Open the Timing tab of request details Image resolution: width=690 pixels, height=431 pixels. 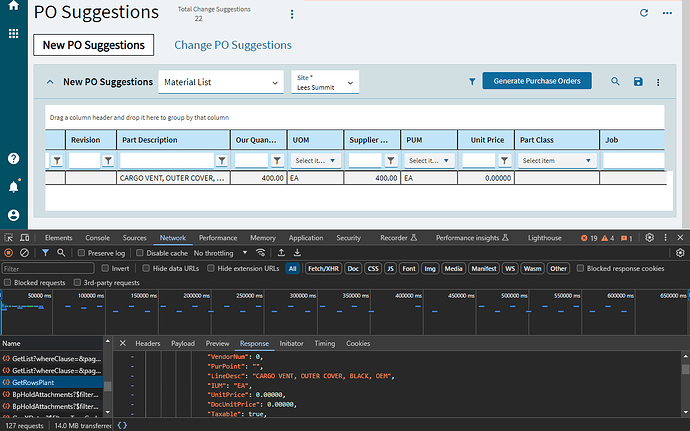click(x=325, y=343)
